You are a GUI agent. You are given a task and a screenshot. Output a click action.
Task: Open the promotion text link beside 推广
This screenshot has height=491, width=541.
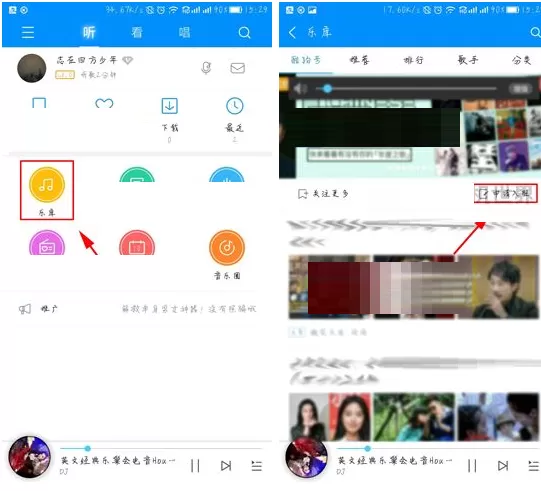189,309
